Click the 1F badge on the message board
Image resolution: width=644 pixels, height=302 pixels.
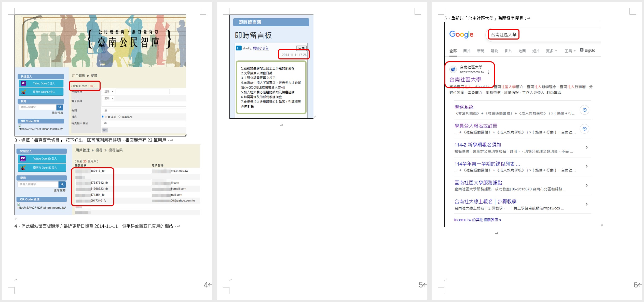click(238, 48)
